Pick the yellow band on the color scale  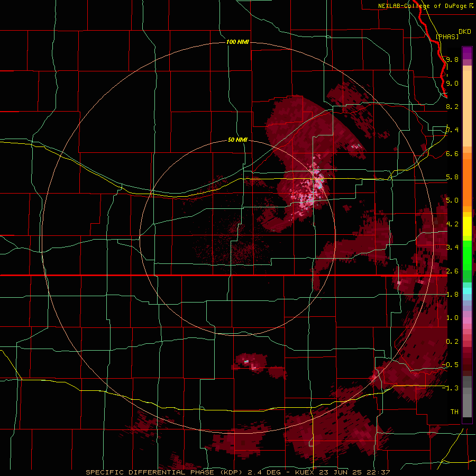coord(467,226)
